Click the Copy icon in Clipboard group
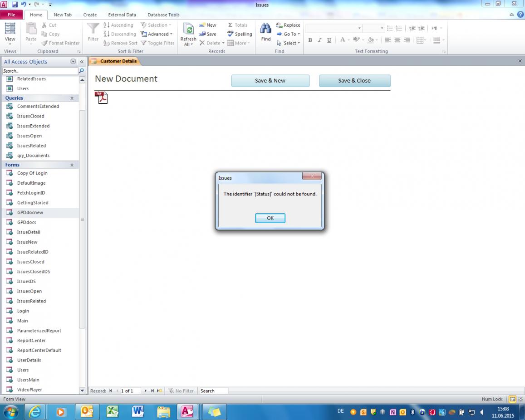 click(44, 34)
